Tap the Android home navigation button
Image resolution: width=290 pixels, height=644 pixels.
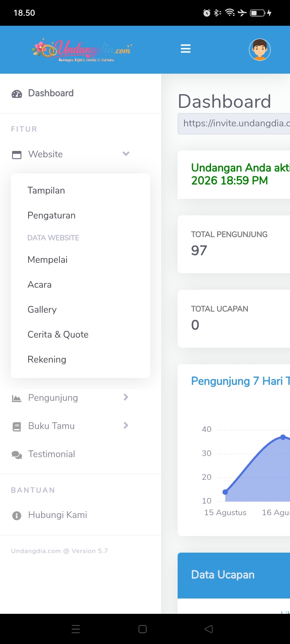click(143, 629)
